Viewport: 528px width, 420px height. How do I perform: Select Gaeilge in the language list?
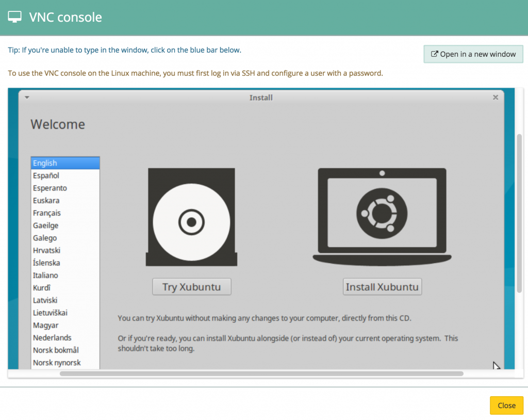tap(65, 225)
